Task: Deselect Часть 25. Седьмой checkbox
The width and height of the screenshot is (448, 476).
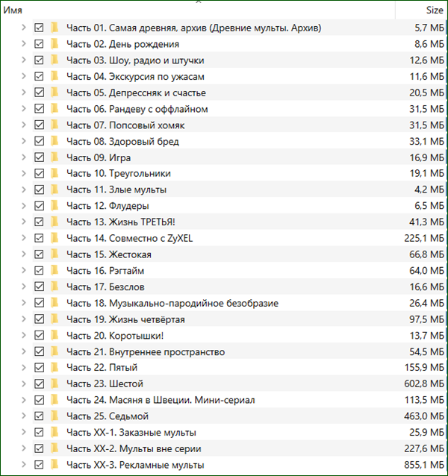Action: click(x=39, y=416)
